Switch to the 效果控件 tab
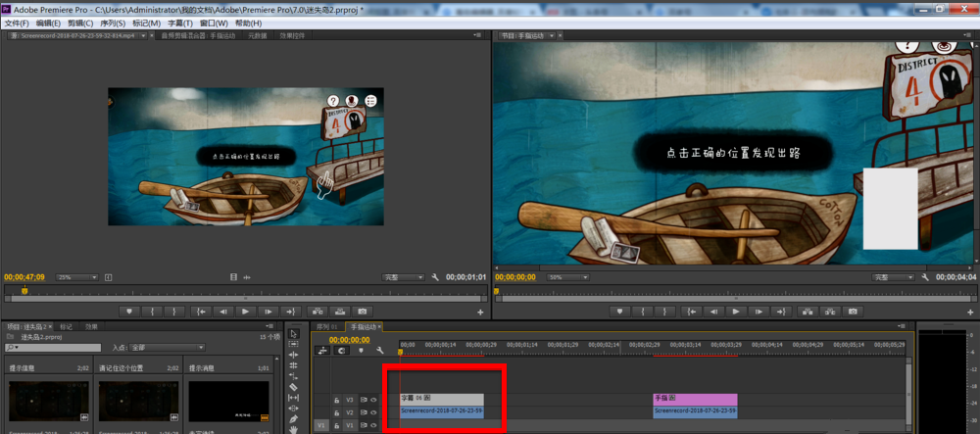 tap(293, 35)
